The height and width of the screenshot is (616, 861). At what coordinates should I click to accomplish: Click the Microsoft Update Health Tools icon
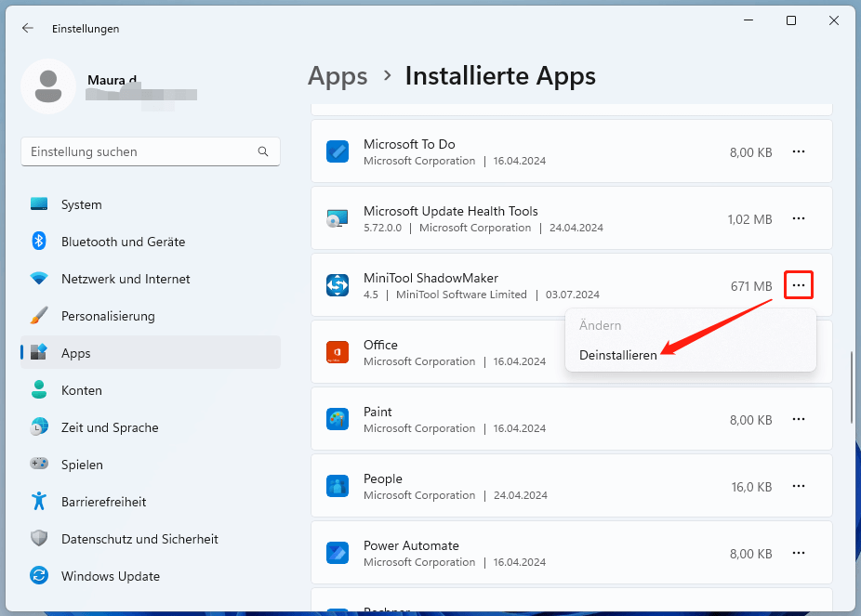(338, 218)
